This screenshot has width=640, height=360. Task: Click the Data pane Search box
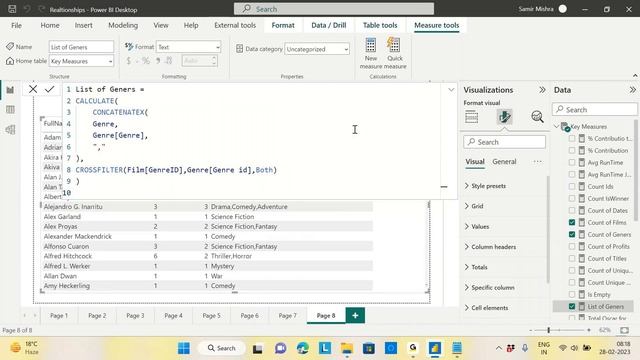[595, 109]
